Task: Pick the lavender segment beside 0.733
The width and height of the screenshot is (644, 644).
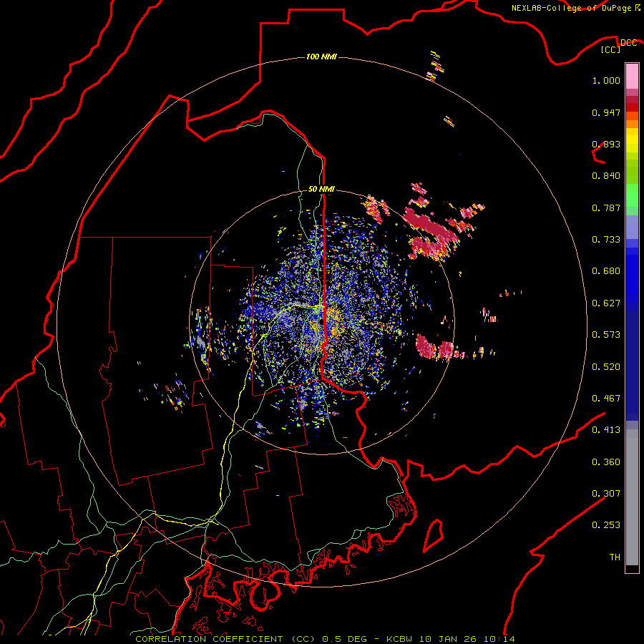Action: coord(632,227)
